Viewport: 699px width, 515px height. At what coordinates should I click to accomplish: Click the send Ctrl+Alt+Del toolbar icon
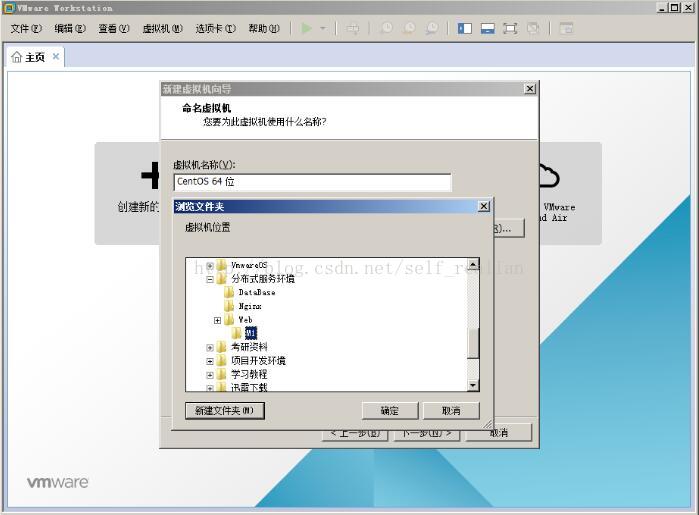pyautogui.click(x=353, y=29)
